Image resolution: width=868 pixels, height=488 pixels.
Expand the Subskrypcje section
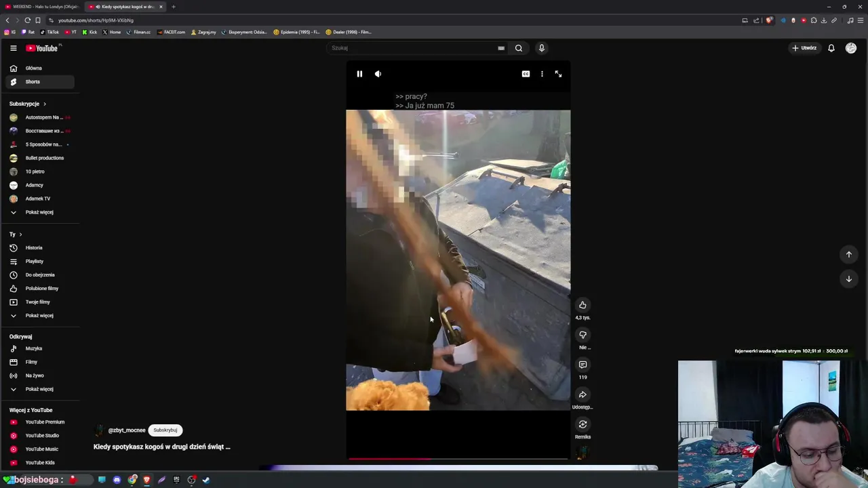point(28,104)
